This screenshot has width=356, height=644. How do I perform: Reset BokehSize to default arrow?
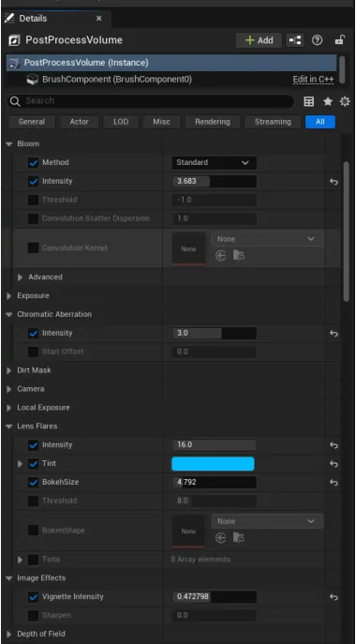tap(334, 483)
